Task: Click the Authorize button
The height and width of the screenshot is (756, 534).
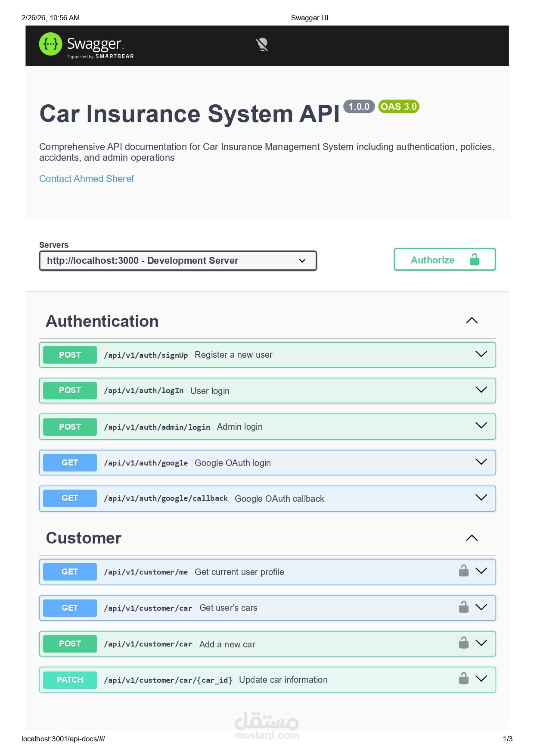Action: click(444, 259)
